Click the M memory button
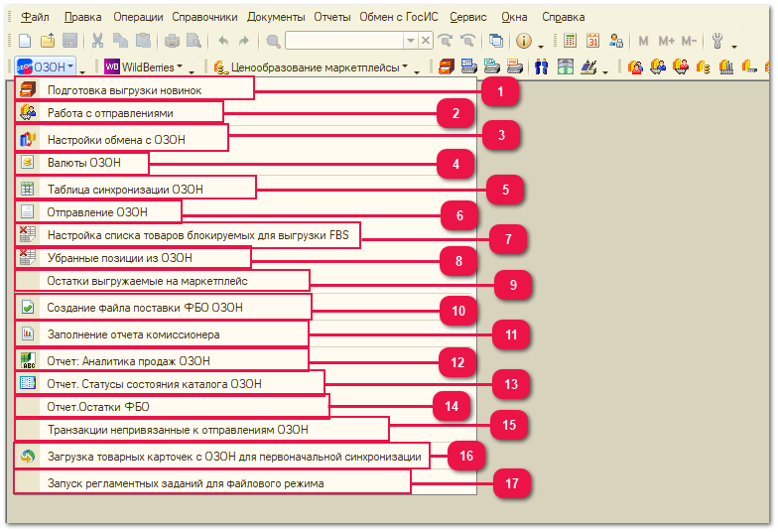Viewport: 778px width, 532px height. 643,42
